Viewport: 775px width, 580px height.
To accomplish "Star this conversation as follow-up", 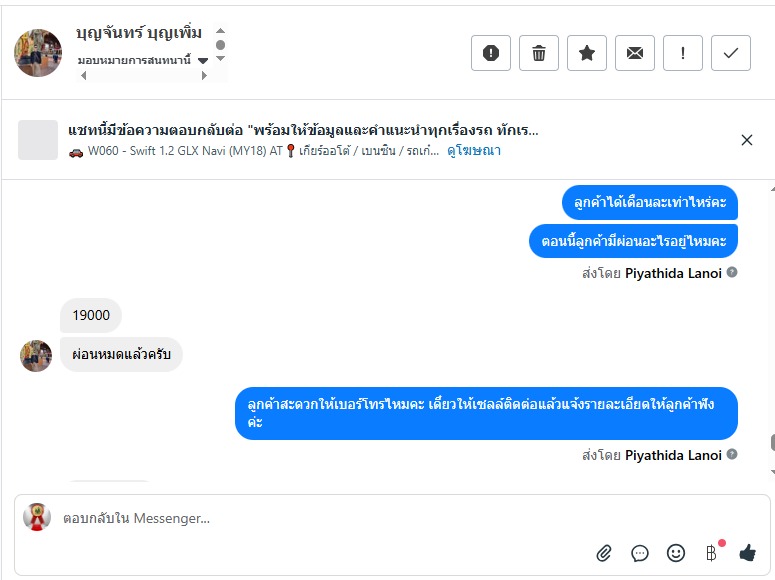I will click(587, 53).
